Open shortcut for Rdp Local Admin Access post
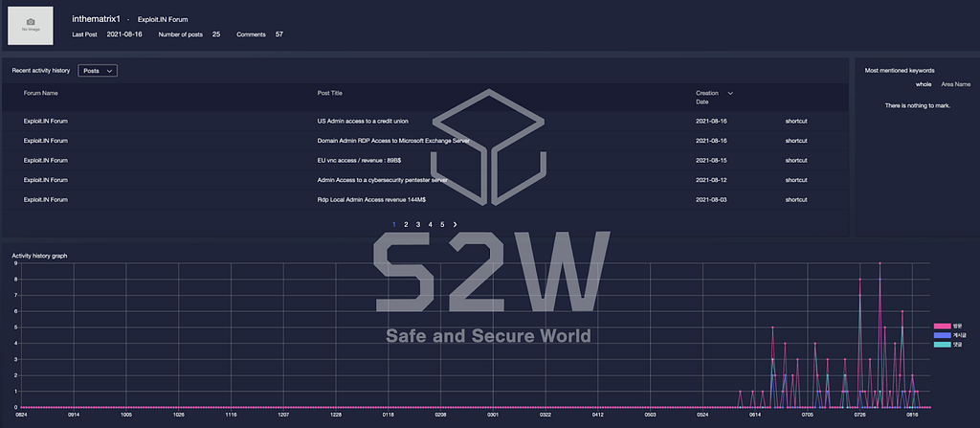The height and width of the screenshot is (428, 980). pyautogui.click(x=796, y=199)
